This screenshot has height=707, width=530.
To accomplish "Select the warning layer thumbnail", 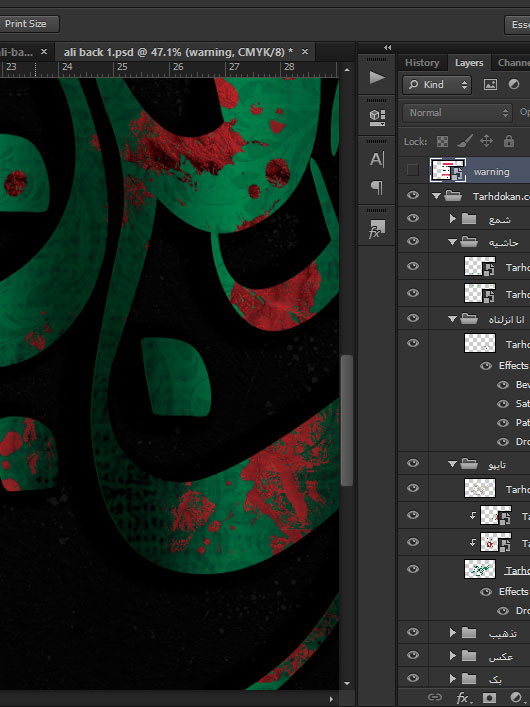I will [x=447, y=170].
